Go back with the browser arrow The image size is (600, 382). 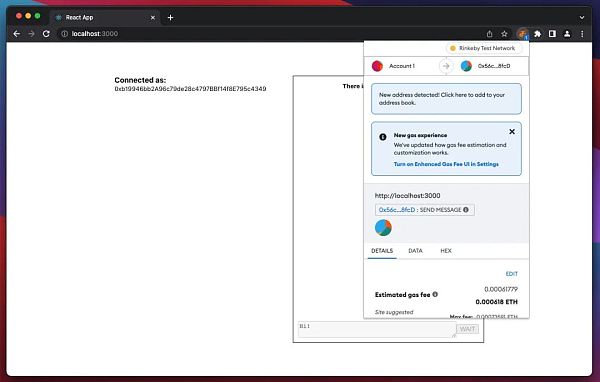click(x=16, y=34)
